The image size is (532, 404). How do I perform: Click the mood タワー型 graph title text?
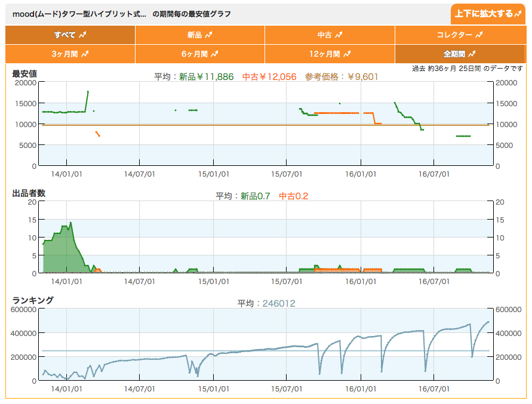[122, 14]
